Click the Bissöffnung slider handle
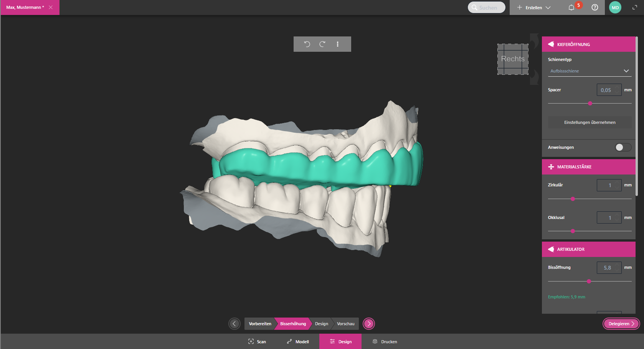This screenshot has height=349, width=644. 589,282
